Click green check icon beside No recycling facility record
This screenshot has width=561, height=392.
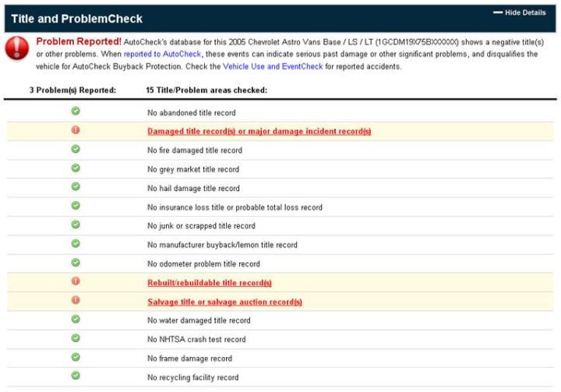coord(76,376)
